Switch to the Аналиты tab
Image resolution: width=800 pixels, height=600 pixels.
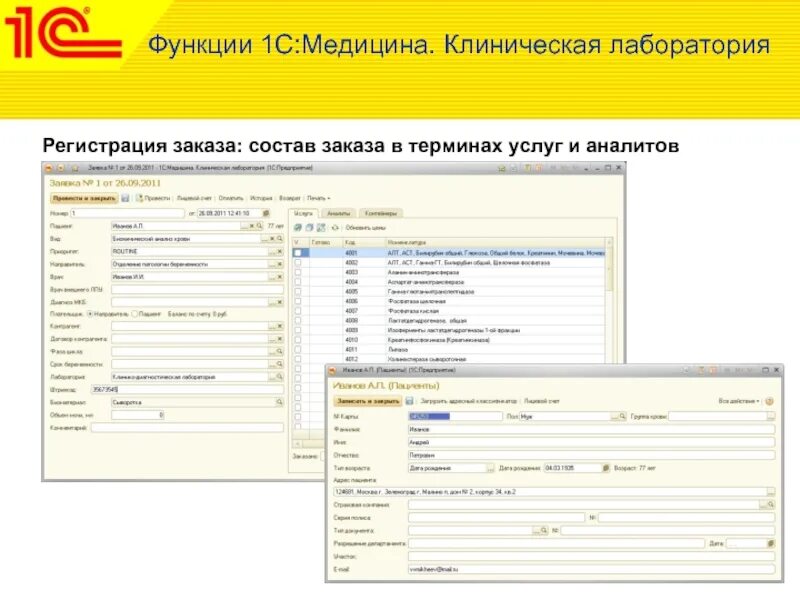tap(339, 213)
